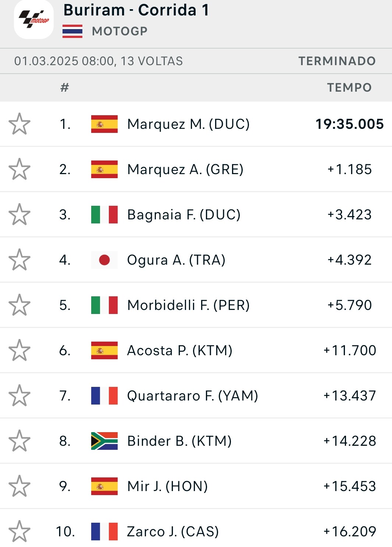The width and height of the screenshot is (392, 547).
Task: Toggle favorite star for Marquez A.
Action: (19, 169)
